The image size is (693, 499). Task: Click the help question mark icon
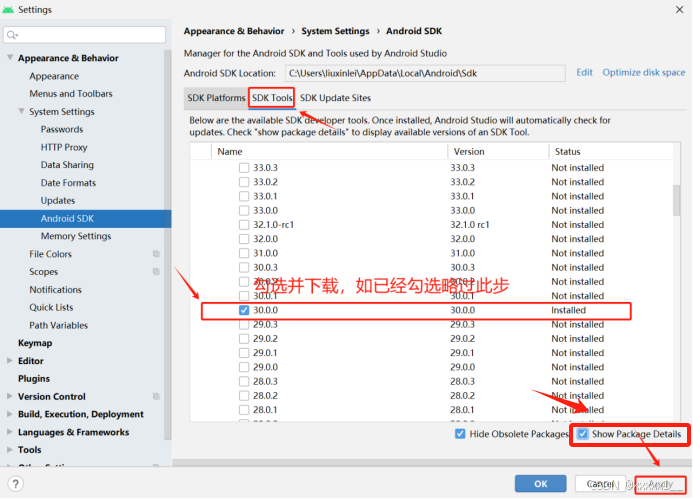click(x=15, y=484)
